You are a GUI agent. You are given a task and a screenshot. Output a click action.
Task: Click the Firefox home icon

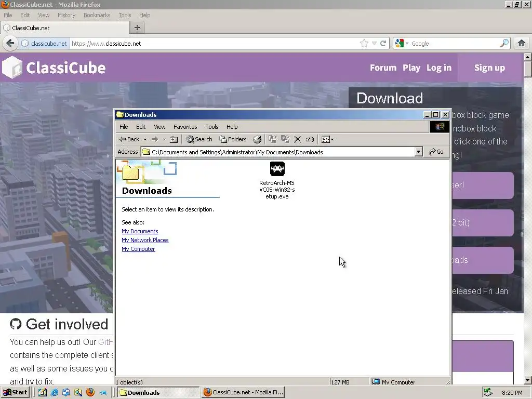pyautogui.click(x=522, y=43)
